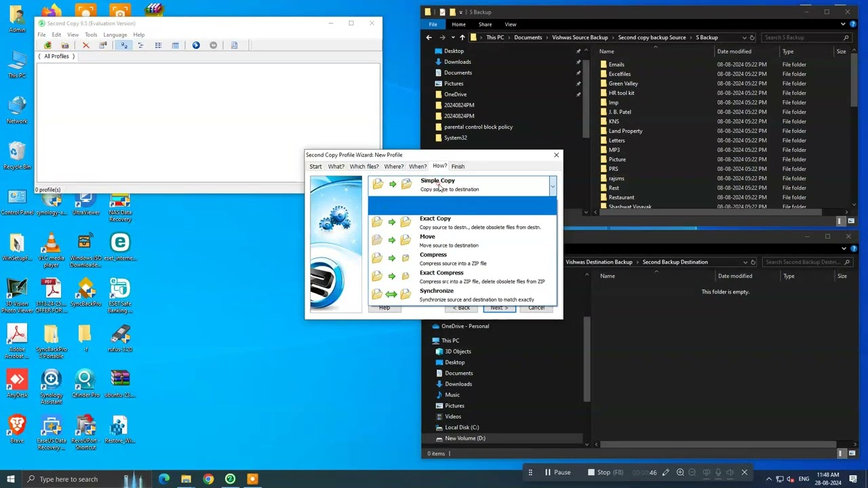
Task: Click the Back button in the wizard
Action: (x=462, y=308)
